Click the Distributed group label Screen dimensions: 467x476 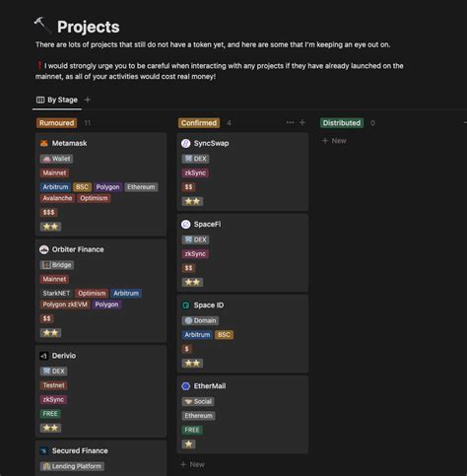click(x=342, y=123)
